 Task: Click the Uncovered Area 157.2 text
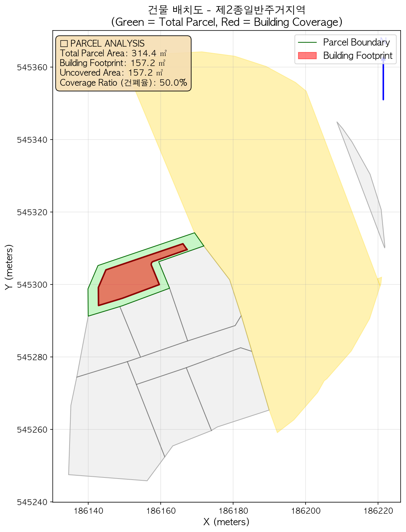tap(112, 73)
